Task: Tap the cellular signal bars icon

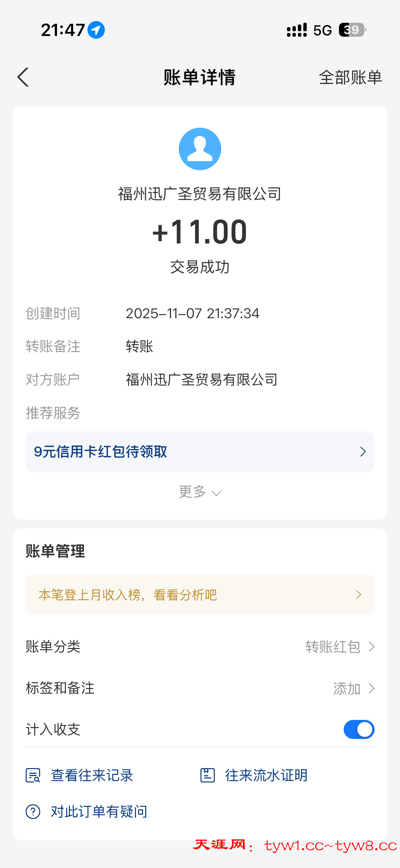Action: tap(297, 30)
